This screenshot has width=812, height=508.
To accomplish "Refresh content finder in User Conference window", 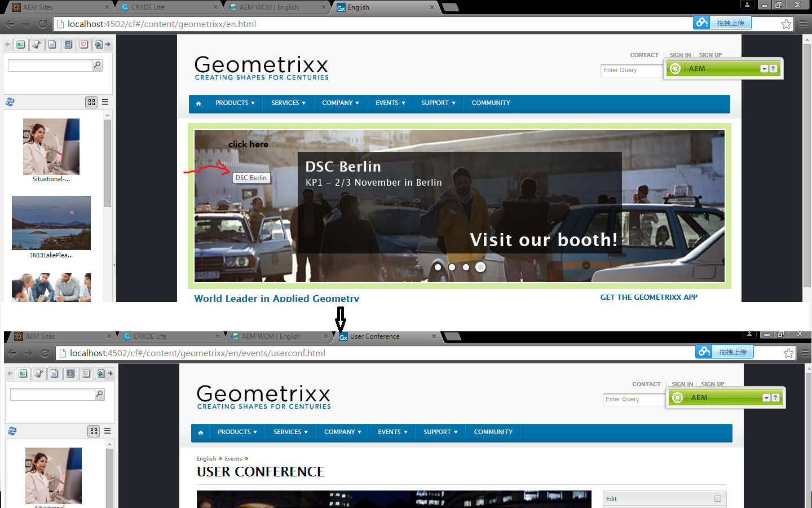I will pyautogui.click(x=12, y=431).
